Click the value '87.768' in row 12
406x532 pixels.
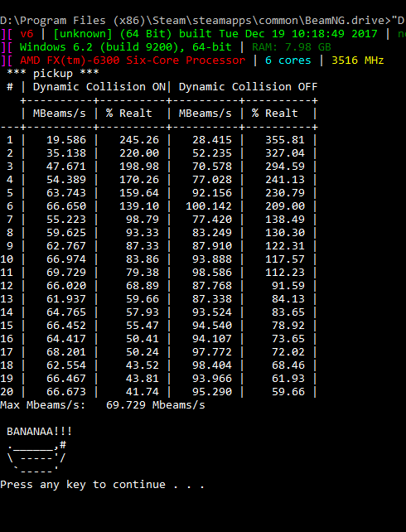[x=212, y=285]
